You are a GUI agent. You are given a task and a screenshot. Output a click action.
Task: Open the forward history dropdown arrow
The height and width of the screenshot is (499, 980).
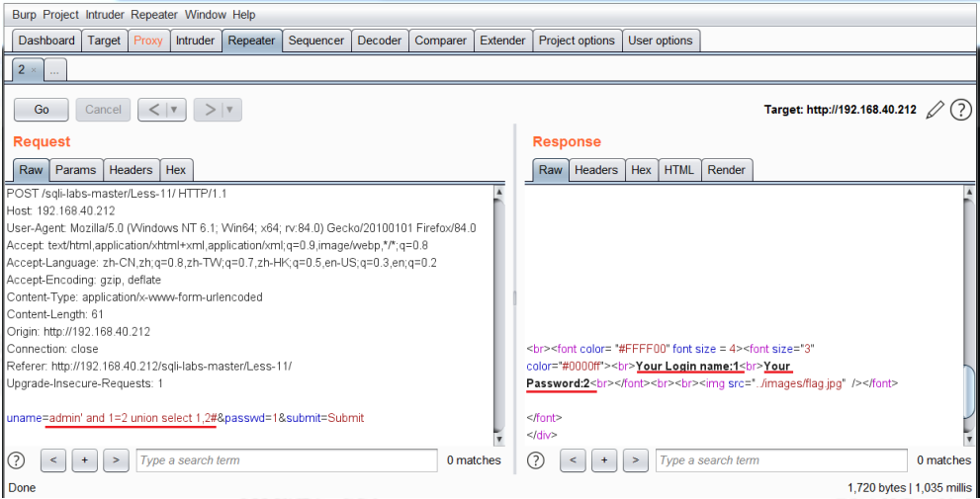click(x=230, y=110)
